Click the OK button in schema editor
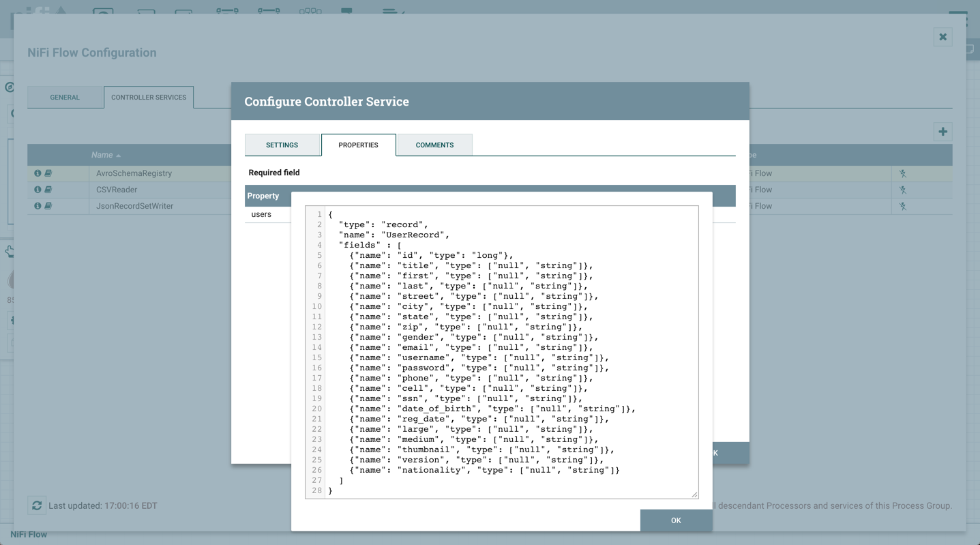The image size is (980, 545). point(675,520)
